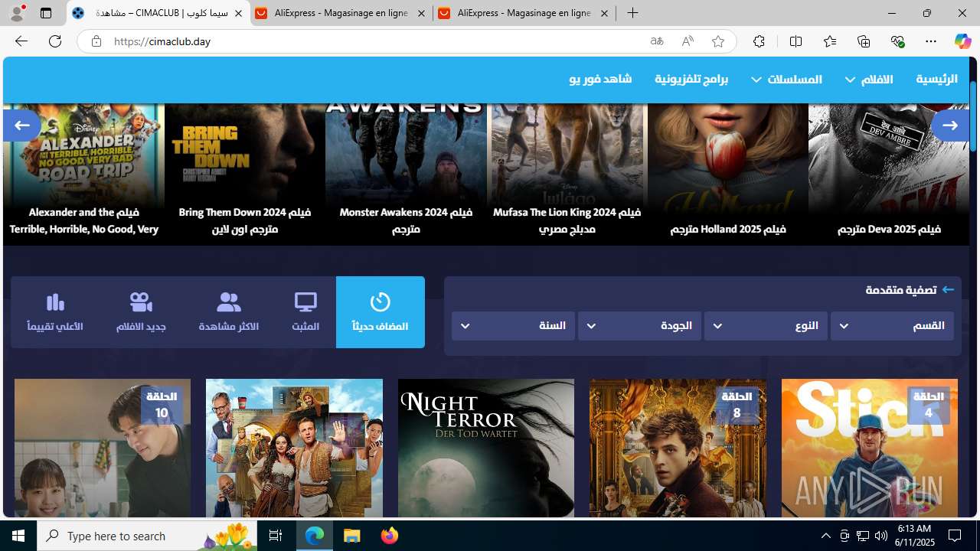This screenshot has width=980, height=551.
Task: Launch the Copilot sidebar icon
Action: 962,41
